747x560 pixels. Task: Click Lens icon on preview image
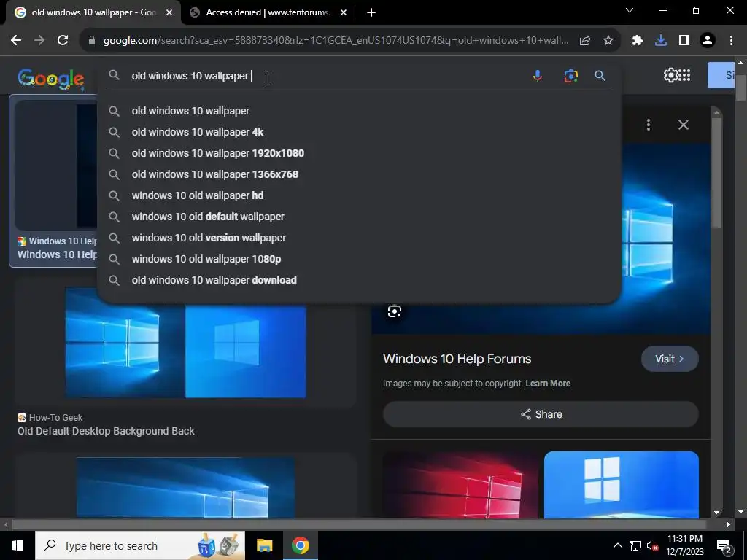point(395,311)
